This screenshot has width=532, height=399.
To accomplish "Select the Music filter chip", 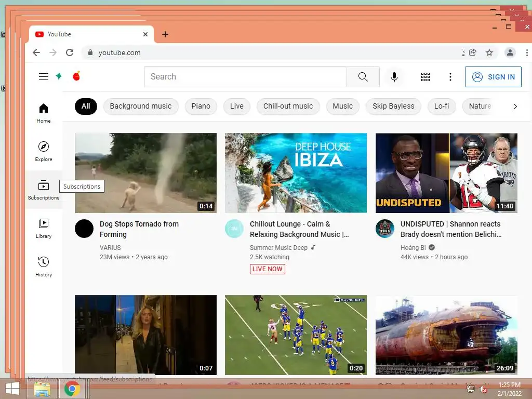I will click(x=343, y=106).
